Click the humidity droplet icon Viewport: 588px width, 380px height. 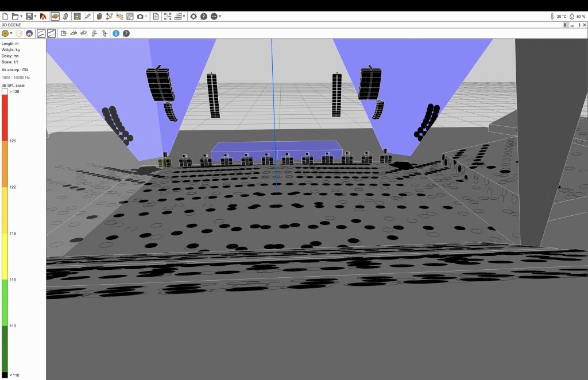tap(572, 17)
